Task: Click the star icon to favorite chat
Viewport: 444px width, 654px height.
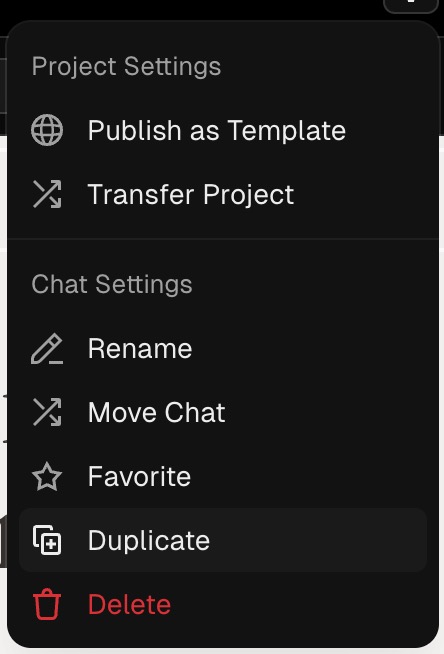Action: pos(47,476)
